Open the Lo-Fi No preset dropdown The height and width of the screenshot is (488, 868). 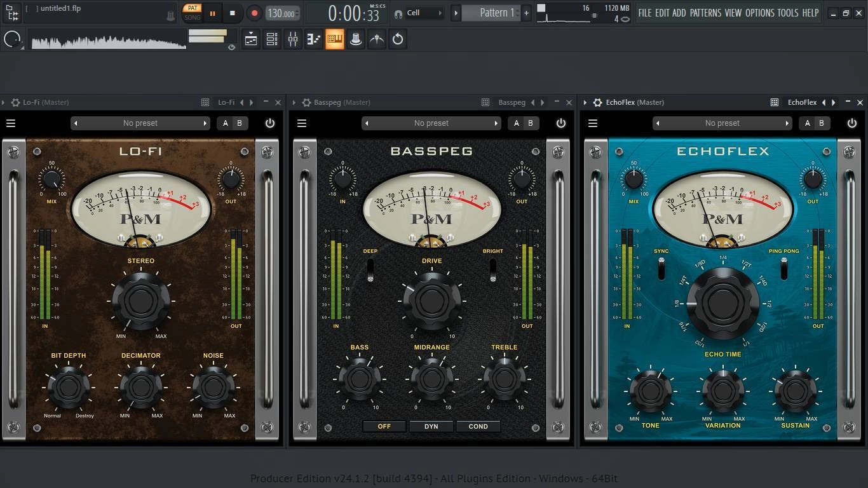[x=140, y=123]
